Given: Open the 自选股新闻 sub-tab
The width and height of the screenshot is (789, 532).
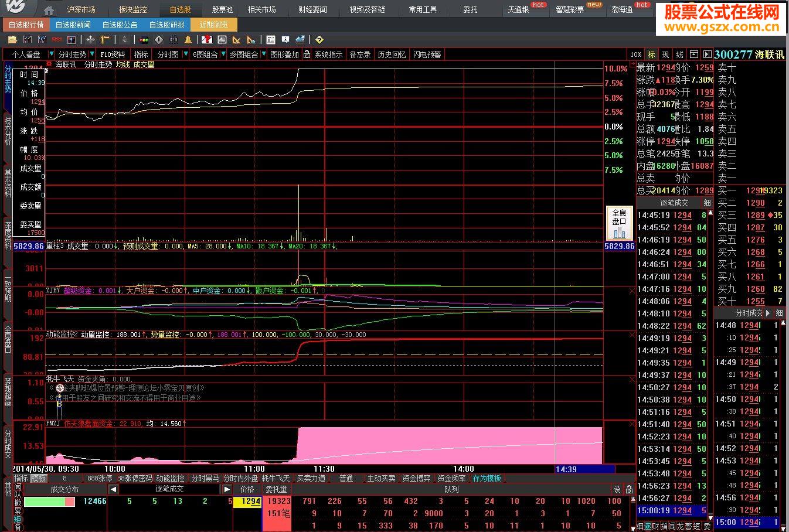Looking at the screenshot, I should pyautogui.click(x=73, y=25).
